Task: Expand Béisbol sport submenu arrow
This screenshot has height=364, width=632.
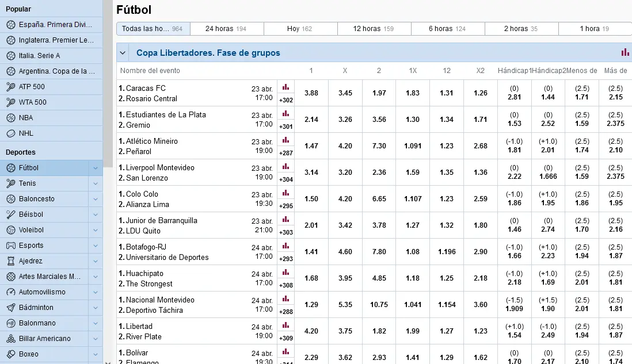Action: [x=96, y=214]
